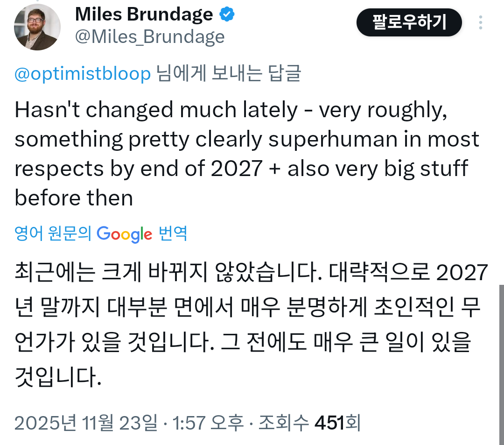Screen dimensions: 504x445
Task: Click the 번역 translation label
Action: [x=173, y=233]
